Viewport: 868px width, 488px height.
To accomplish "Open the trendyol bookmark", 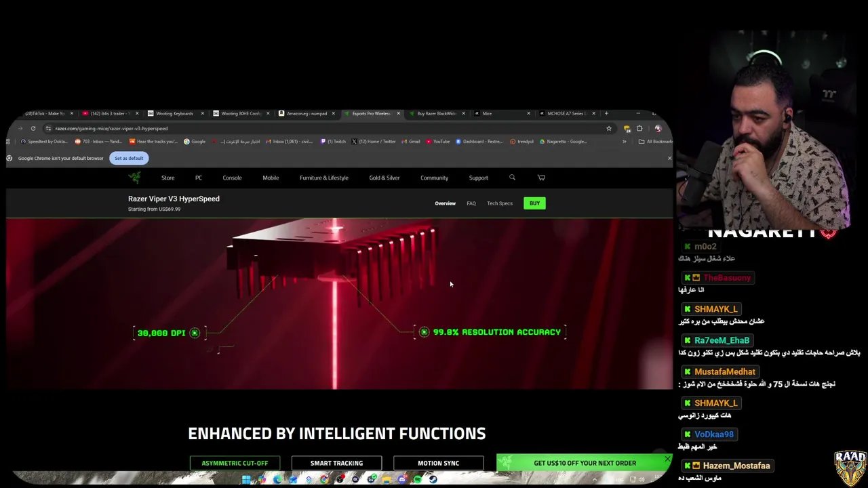I will [x=522, y=142].
